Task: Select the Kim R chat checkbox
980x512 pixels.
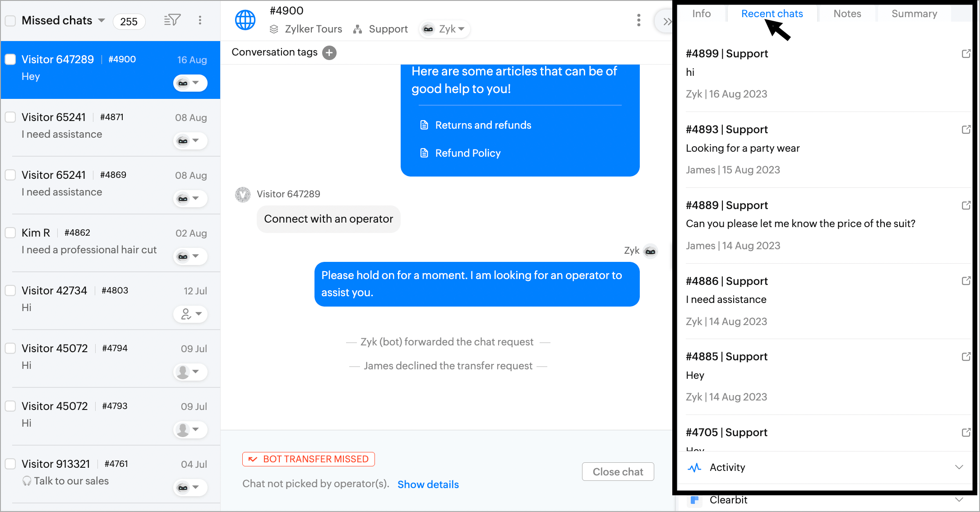Action: click(10, 233)
